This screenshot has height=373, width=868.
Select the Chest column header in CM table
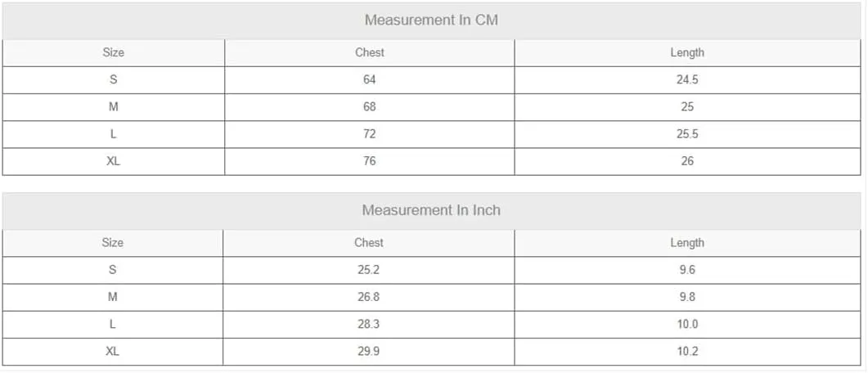pyautogui.click(x=369, y=52)
